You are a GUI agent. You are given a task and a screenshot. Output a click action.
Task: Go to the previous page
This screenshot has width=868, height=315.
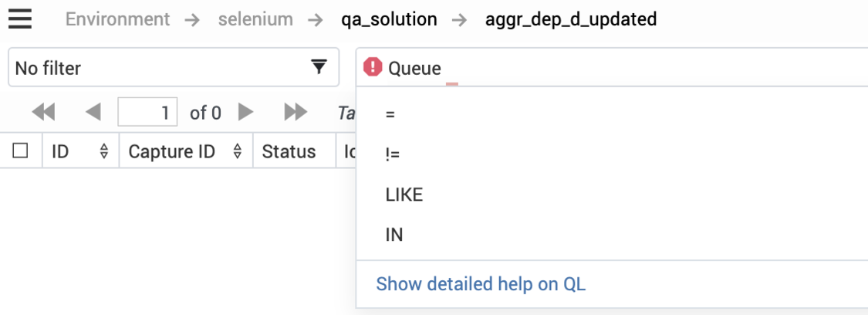pos(93,113)
